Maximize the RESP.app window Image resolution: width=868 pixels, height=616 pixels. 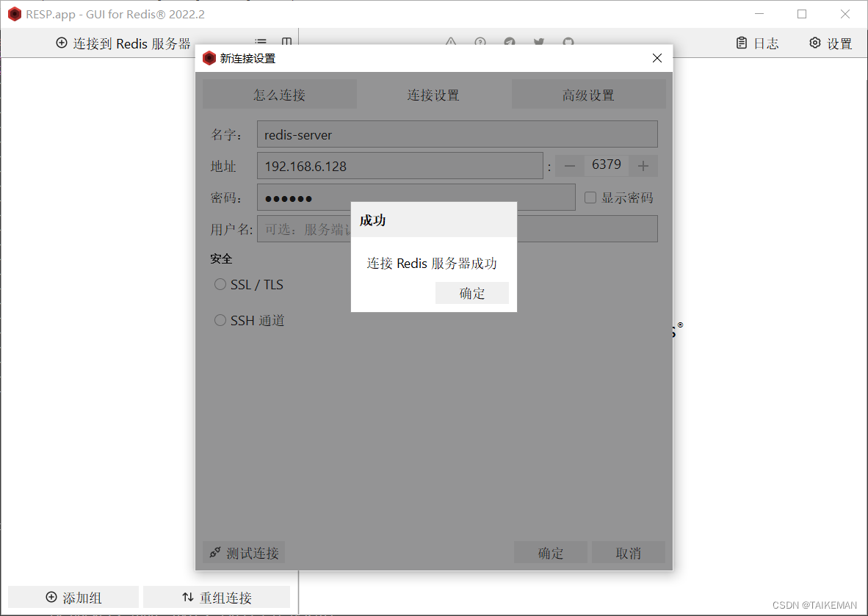tap(802, 15)
